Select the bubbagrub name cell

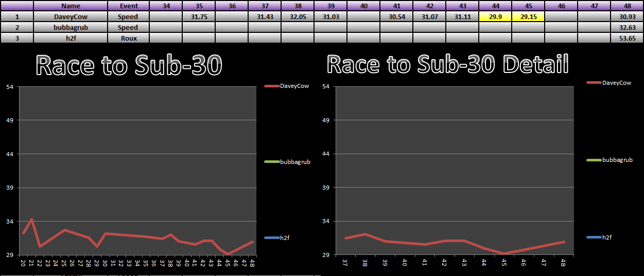[x=71, y=27]
